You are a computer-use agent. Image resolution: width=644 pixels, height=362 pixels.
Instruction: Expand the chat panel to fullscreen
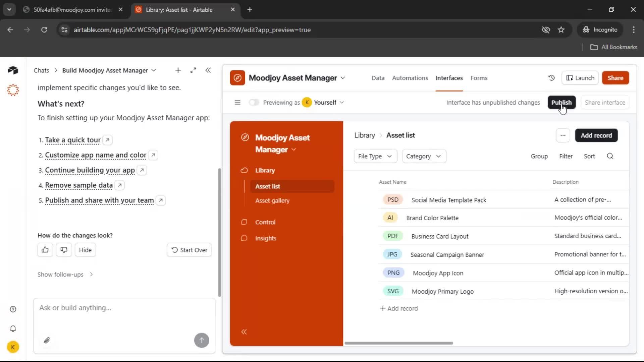pos(193,70)
